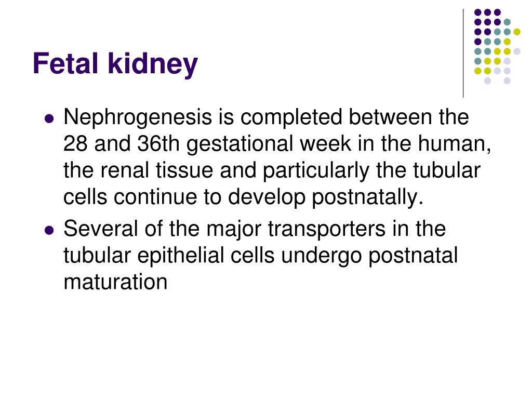Viewport: 532px width, 399px height.
Task: Click the word 'human,' in first bullet
Action: 454,143
